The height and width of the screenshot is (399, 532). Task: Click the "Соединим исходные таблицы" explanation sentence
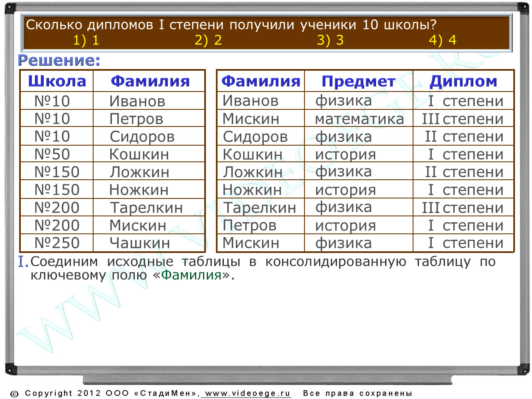coord(263,268)
